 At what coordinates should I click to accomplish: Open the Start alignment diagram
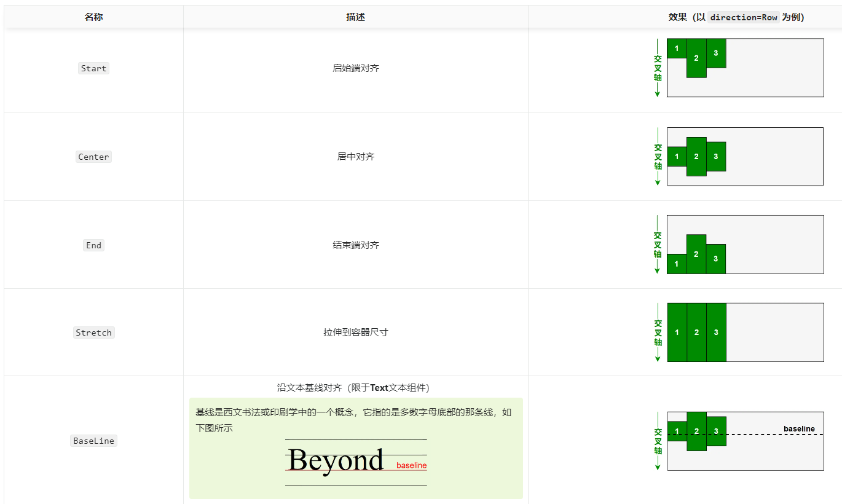point(739,68)
